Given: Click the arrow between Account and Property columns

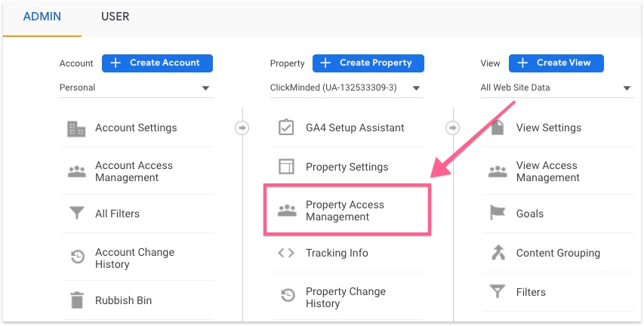Looking at the screenshot, I should (x=242, y=128).
